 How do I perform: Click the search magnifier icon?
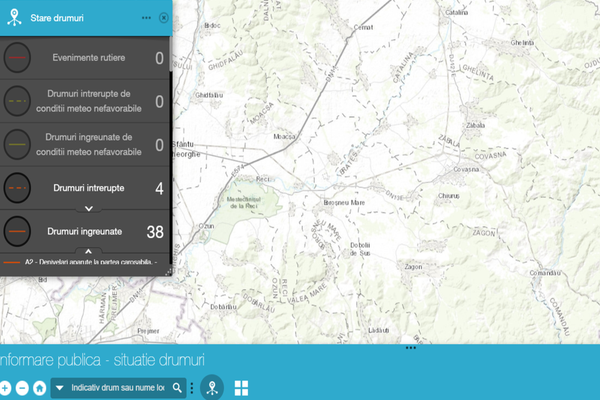coord(178,387)
